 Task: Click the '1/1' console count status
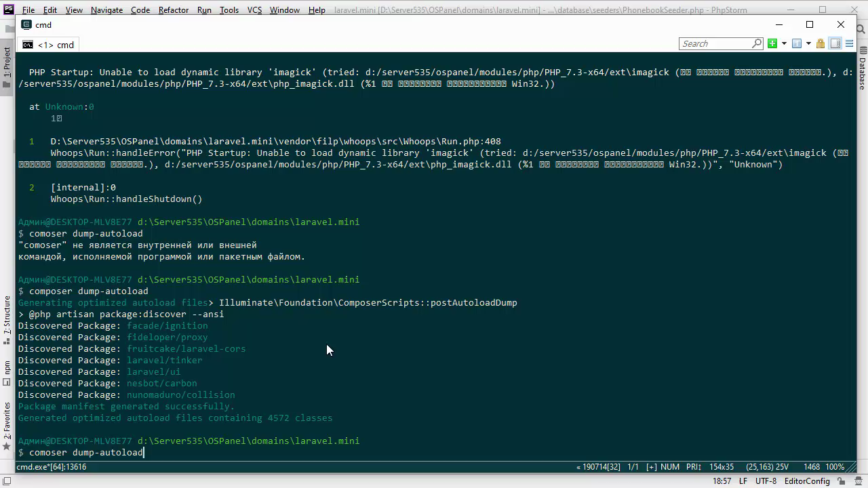[633, 467]
